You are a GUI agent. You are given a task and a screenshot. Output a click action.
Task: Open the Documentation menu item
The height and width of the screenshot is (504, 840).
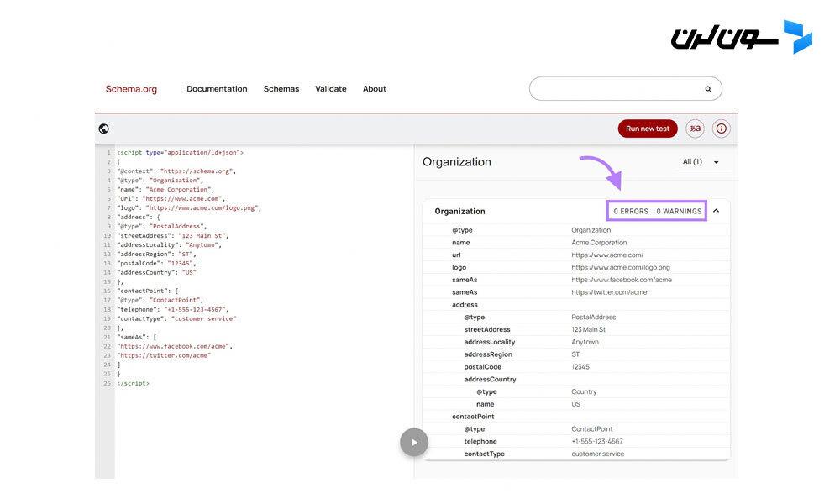tap(217, 89)
